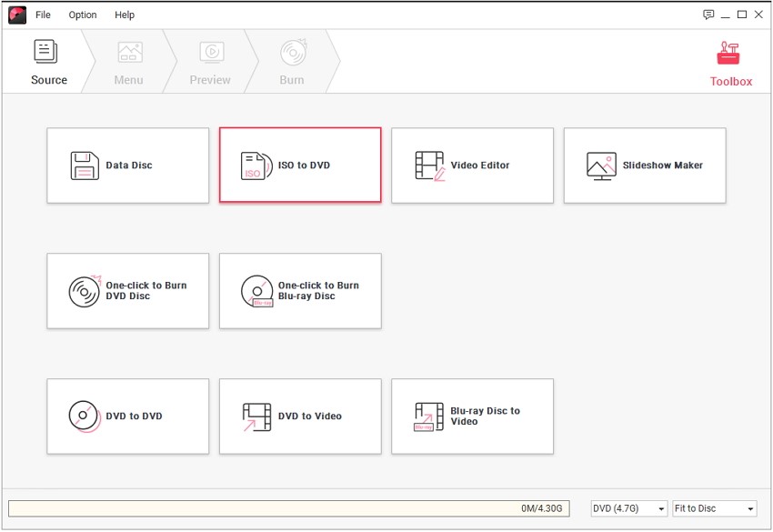Expand the DVD (4.7G) disc type dropdown
Screen dimensions: 773x532
click(x=628, y=508)
